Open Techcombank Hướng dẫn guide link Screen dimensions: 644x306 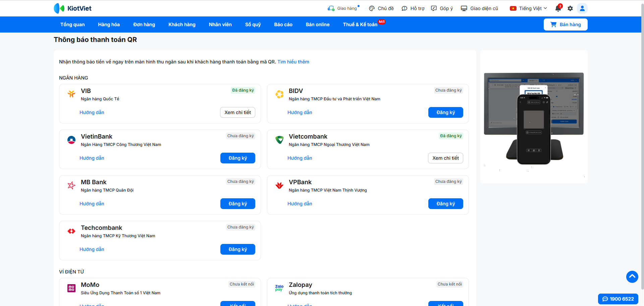coord(92,249)
